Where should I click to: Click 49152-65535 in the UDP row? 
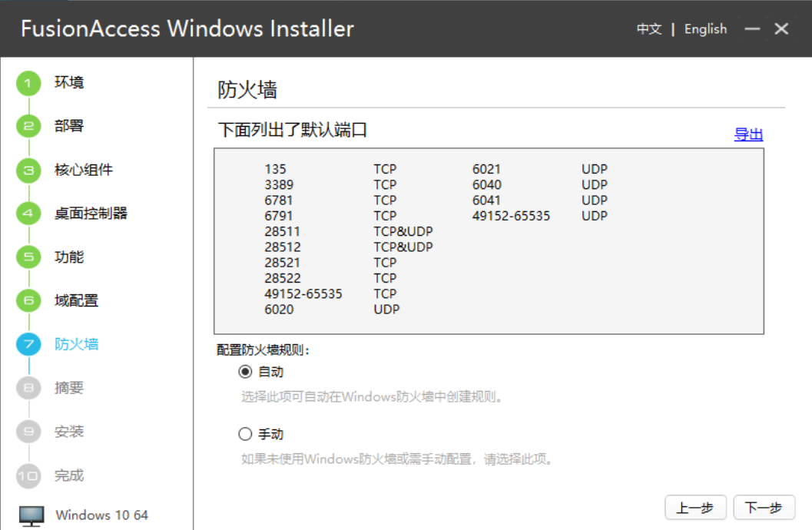pos(511,216)
